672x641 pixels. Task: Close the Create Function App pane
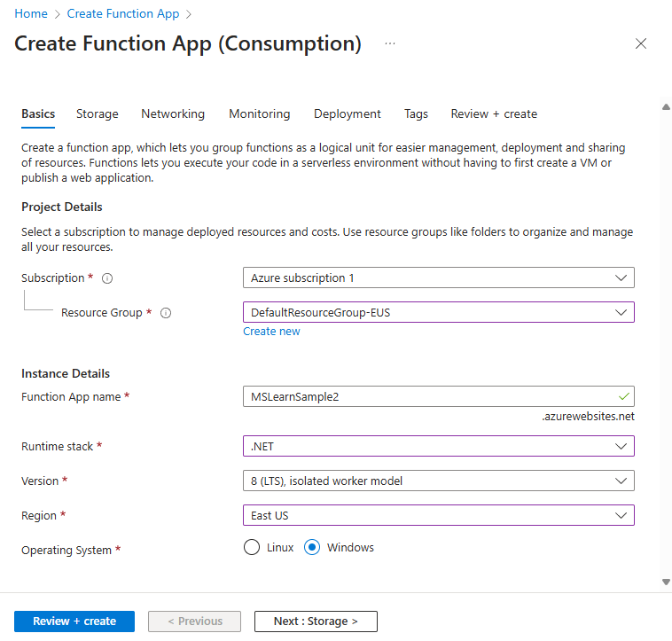(x=641, y=43)
